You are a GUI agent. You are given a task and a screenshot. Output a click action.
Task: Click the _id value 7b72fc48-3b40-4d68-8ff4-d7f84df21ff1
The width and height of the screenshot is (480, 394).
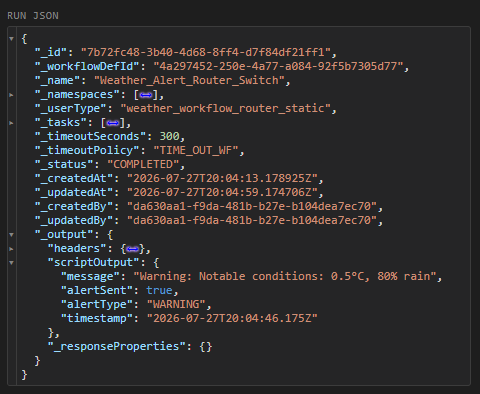pyautogui.click(x=206, y=52)
